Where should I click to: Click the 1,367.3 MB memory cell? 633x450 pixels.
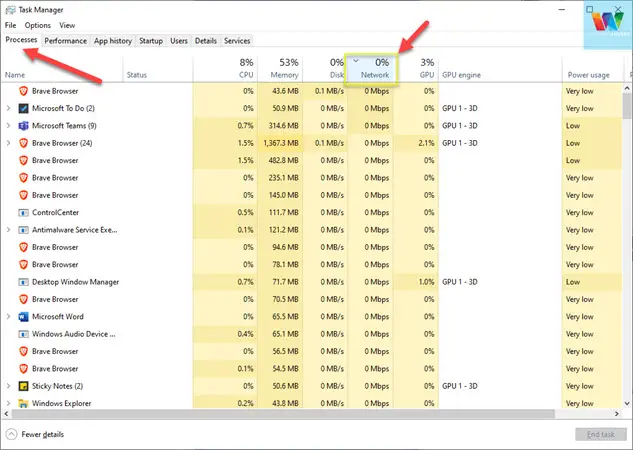[281, 143]
